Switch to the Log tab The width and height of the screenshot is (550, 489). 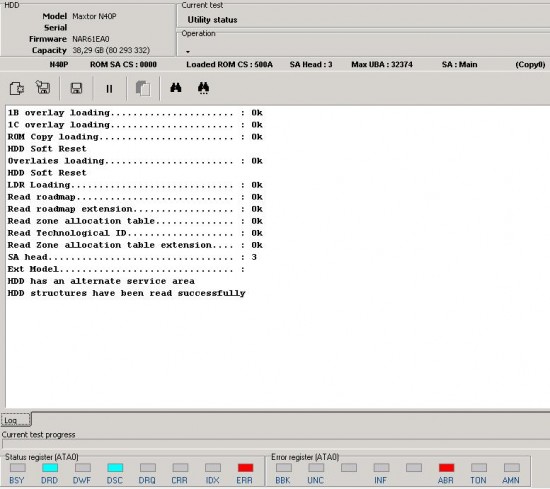coord(16,420)
